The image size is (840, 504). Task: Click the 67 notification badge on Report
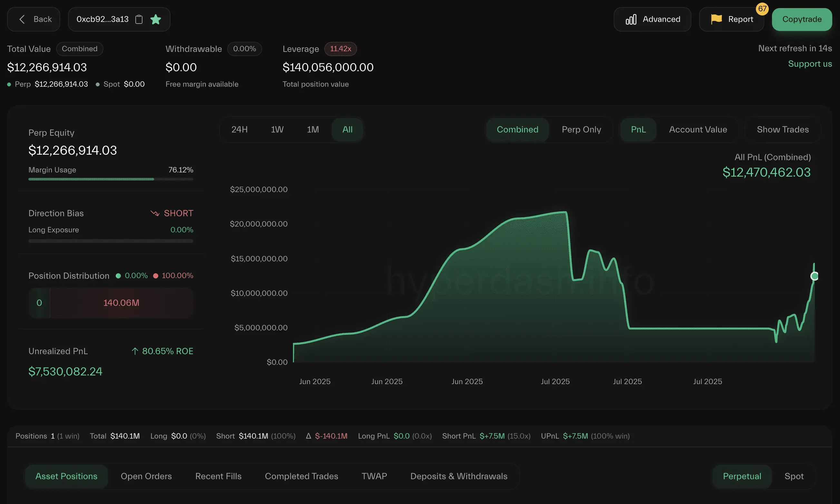(x=762, y=9)
